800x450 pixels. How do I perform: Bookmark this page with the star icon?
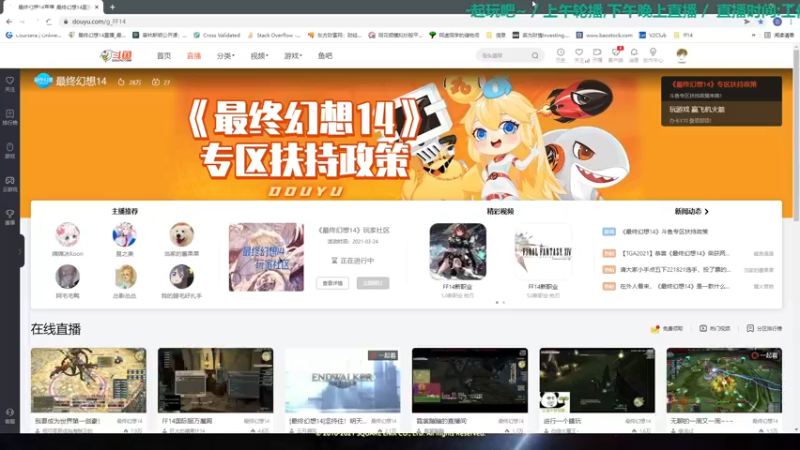[x=760, y=21]
